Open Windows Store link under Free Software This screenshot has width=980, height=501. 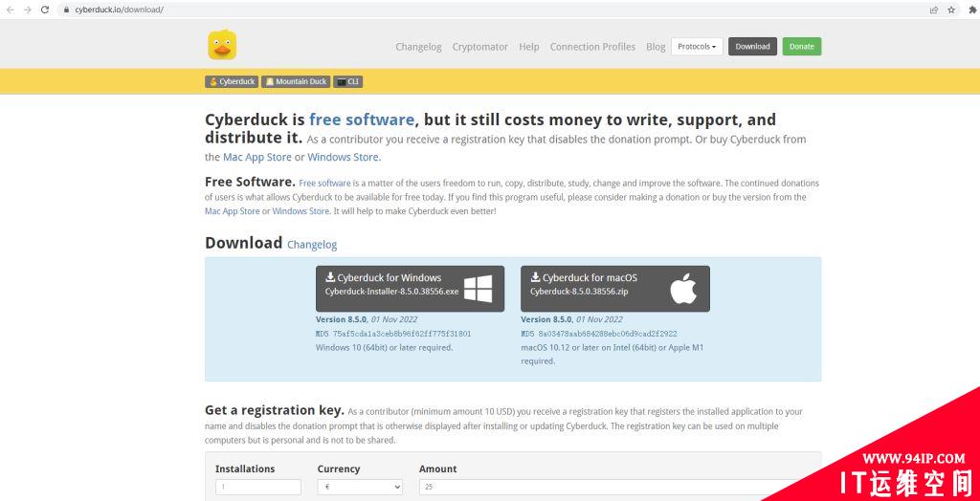(300, 211)
